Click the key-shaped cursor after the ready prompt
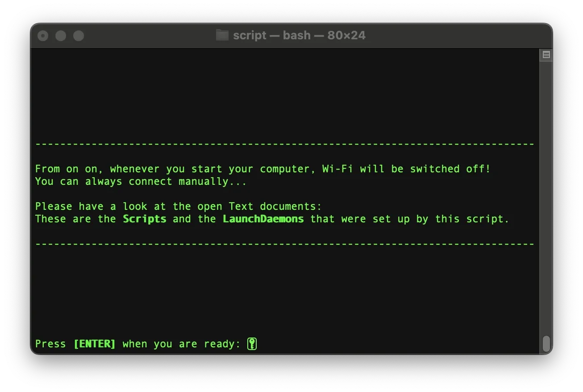The height and width of the screenshot is (392, 583). 252,344
